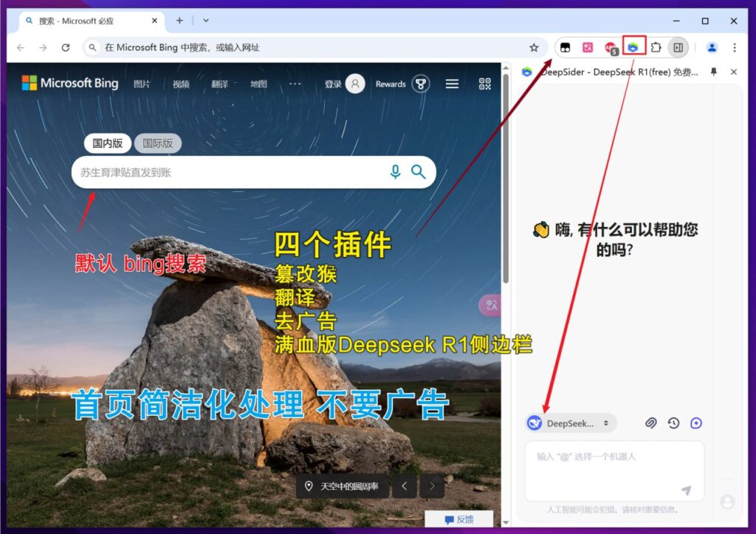Activate voice search with the microphone icon

click(395, 171)
